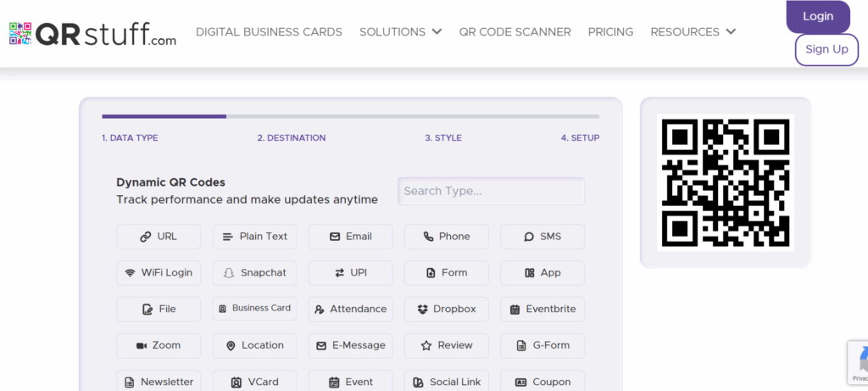Go to step 1. Data Type
The image size is (868, 391).
130,138
